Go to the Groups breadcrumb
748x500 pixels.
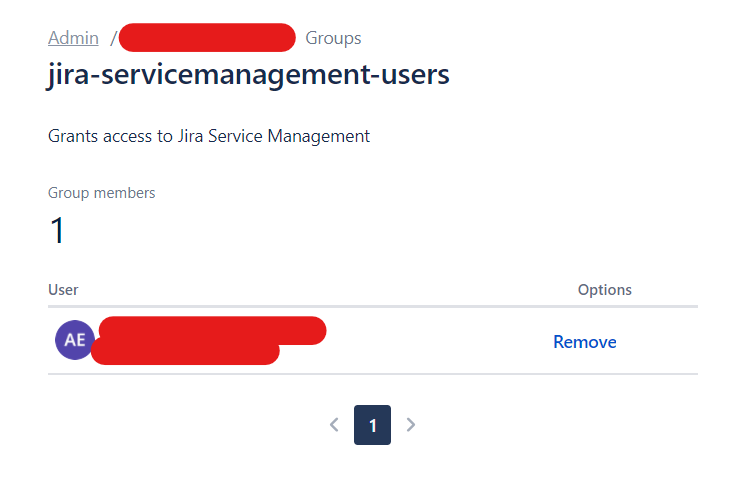[x=333, y=38]
